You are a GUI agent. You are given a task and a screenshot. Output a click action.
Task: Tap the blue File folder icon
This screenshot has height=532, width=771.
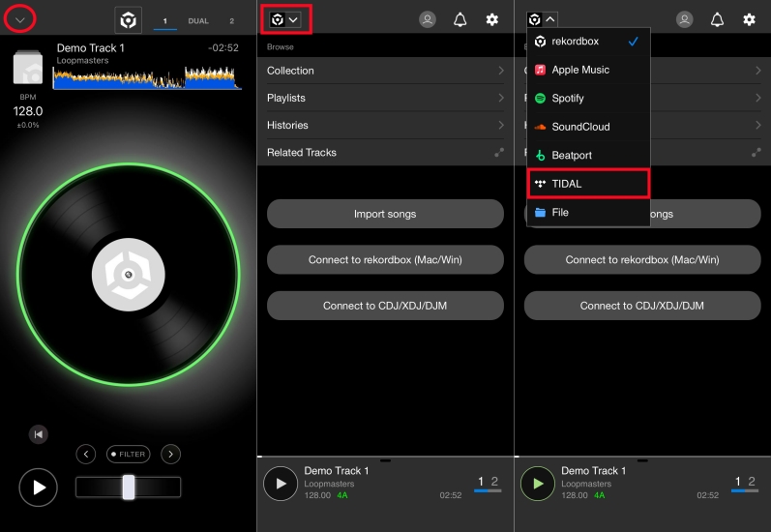point(540,213)
